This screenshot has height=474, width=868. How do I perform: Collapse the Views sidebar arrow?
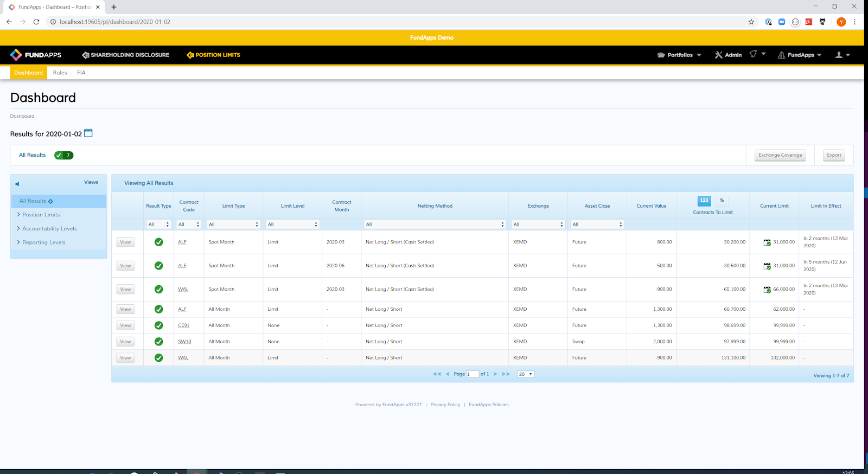[x=17, y=184]
